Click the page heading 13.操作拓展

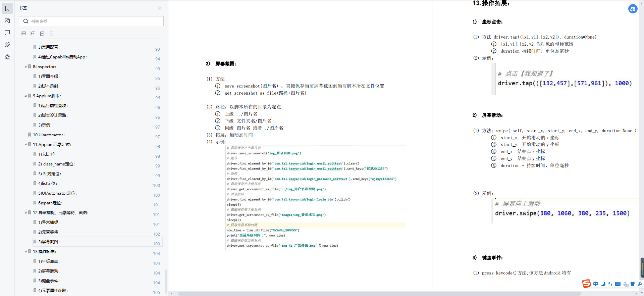pos(491,3)
